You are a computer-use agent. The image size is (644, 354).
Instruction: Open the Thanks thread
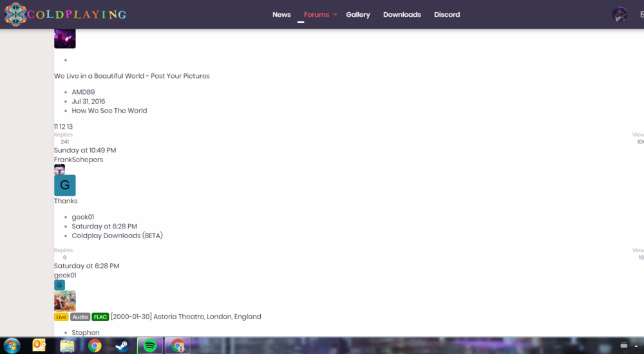(x=66, y=201)
